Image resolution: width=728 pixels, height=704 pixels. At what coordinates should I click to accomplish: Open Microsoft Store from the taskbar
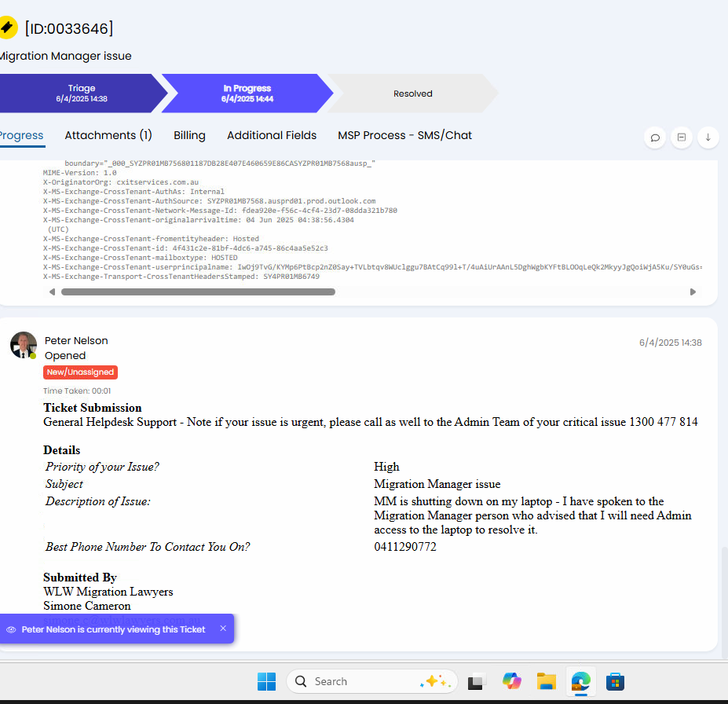click(615, 682)
